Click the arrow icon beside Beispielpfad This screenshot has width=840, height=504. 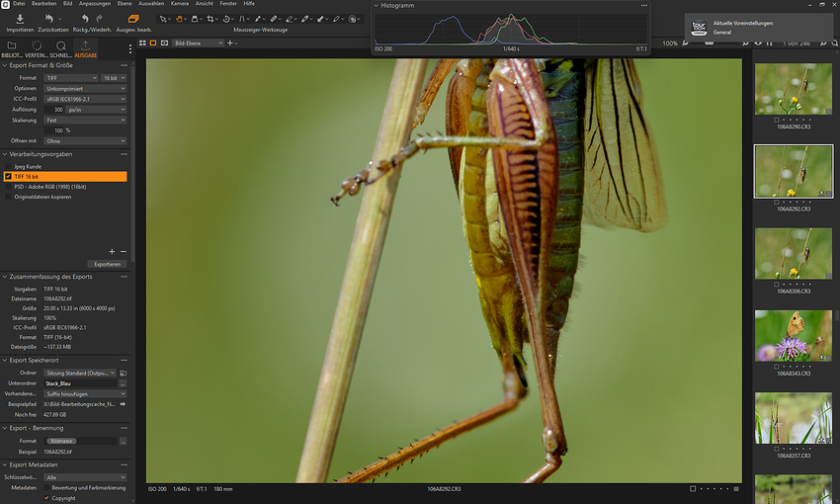point(123,404)
